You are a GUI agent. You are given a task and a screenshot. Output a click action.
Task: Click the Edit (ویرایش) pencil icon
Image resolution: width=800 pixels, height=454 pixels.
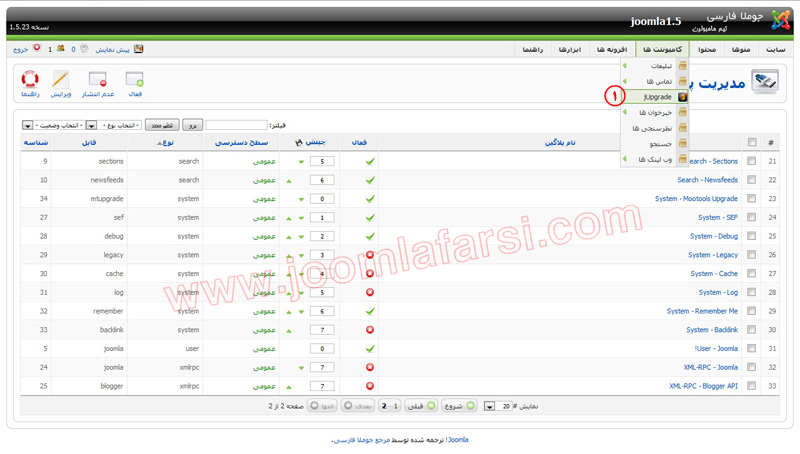tap(60, 80)
